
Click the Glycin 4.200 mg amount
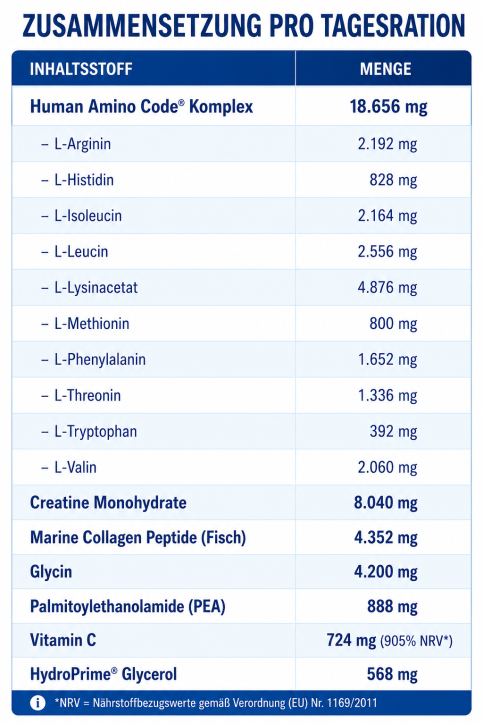[x=385, y=571]
